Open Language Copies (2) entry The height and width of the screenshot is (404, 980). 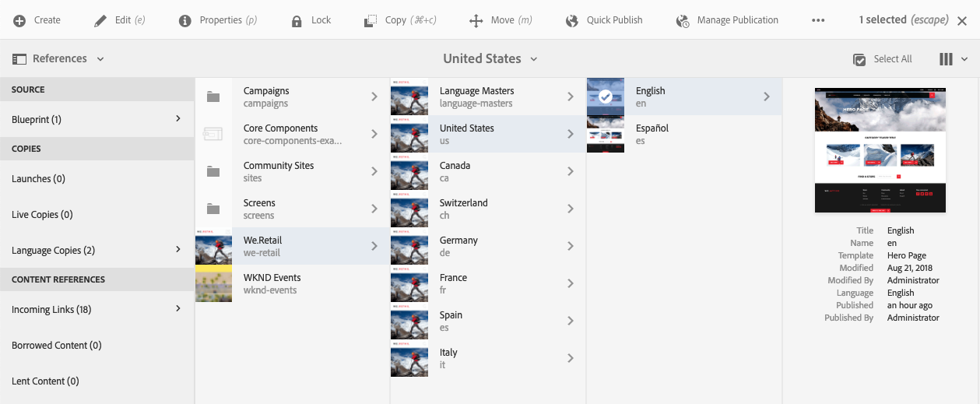click(x=97, y=250)
